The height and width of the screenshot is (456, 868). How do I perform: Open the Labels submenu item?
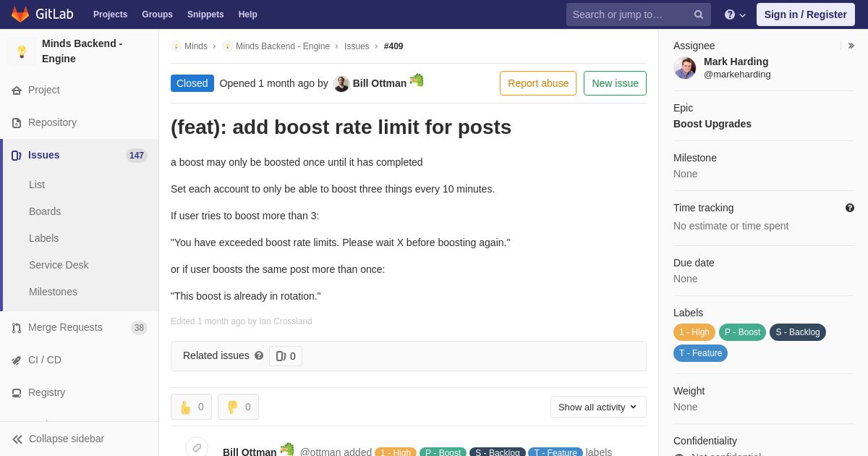43,238
